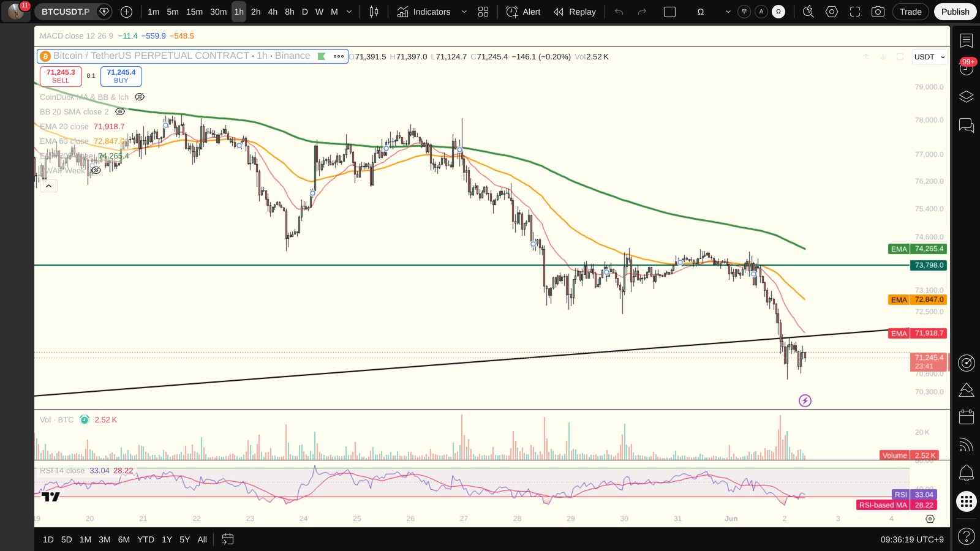The height and width of the screenshot is (551, 980).
Task: Click the BUY 71,245.4 button
Action: click(121, 76)
